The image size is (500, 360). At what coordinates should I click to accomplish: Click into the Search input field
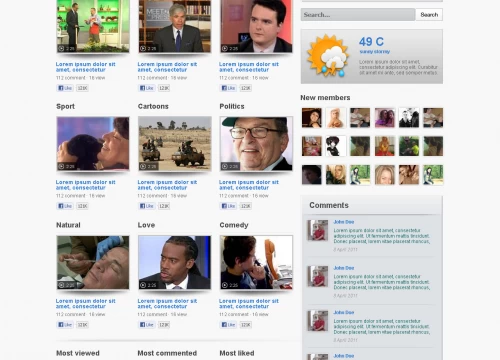click(x=358, y=15)
